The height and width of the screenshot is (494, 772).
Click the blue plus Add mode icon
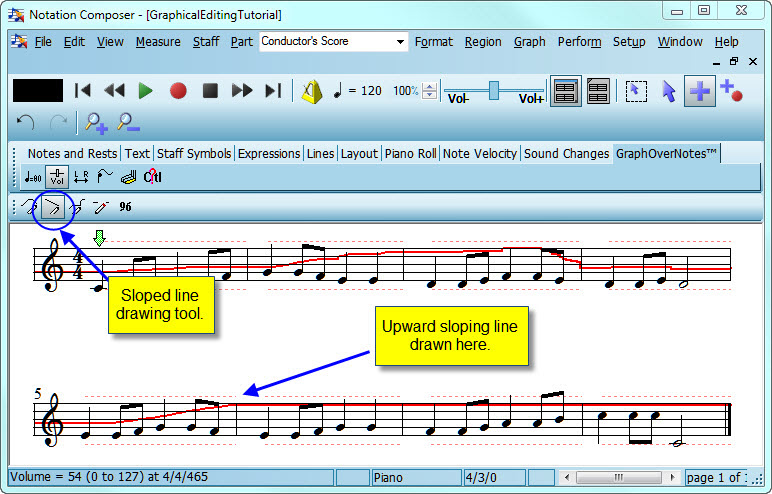click(x=699, y=91)
